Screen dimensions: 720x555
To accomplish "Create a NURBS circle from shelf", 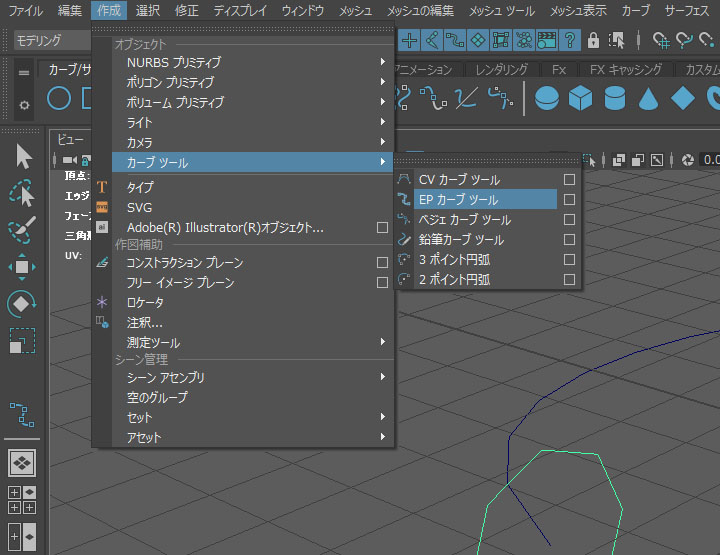I will (x=60, y=98).
